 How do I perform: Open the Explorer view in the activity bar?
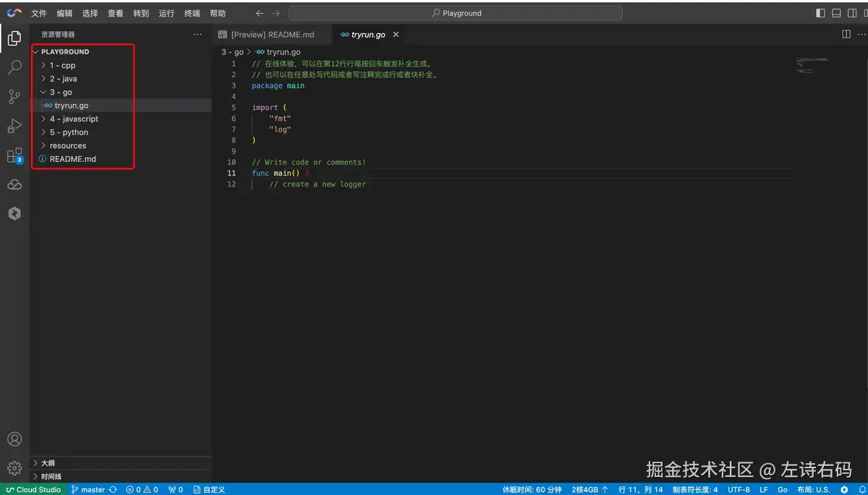pos(14,38)
